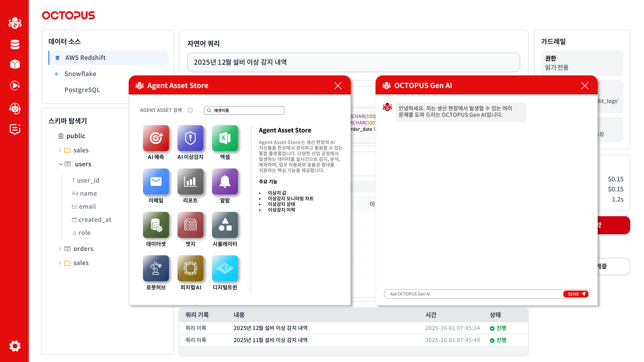Select the 로봇허브 asset icon
This screenshot has width=644, height=362.
(x=156, y=268)
